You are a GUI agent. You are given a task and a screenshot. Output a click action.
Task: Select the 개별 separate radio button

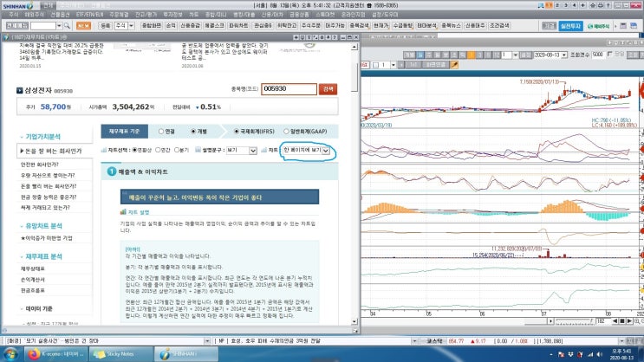pyautogui.click(x=193, y=132)
